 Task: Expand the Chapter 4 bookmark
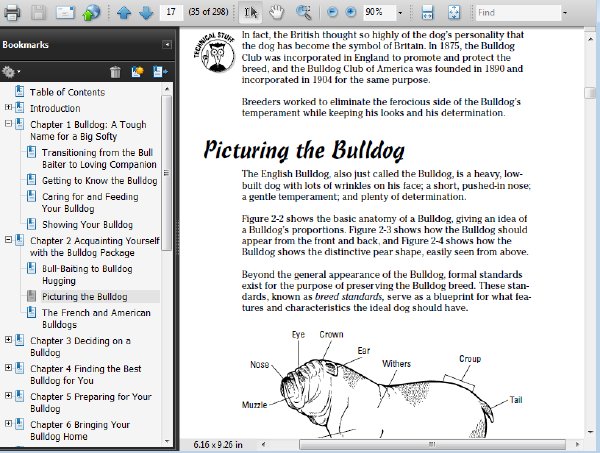[8, 368]
